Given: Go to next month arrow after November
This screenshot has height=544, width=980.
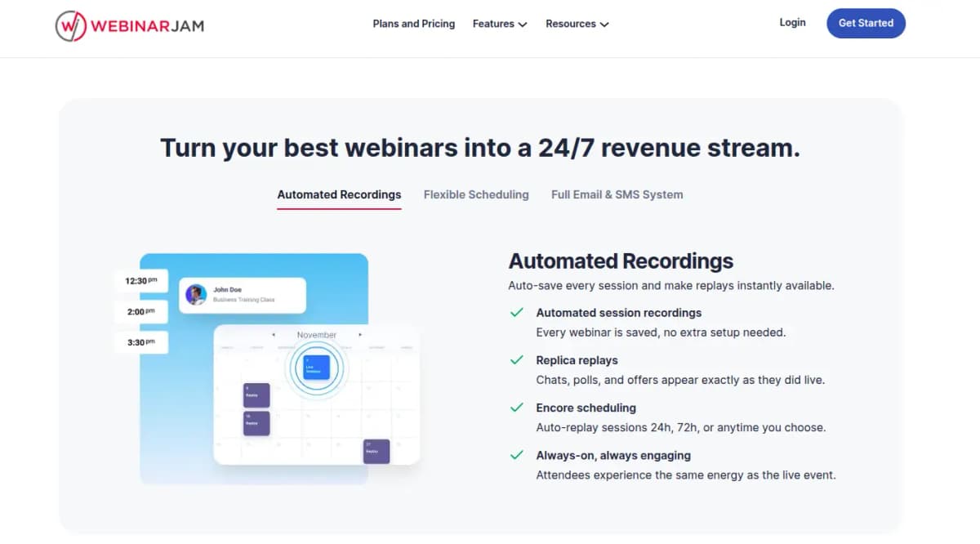Looking at the screenshot, I should click(360, 335).
